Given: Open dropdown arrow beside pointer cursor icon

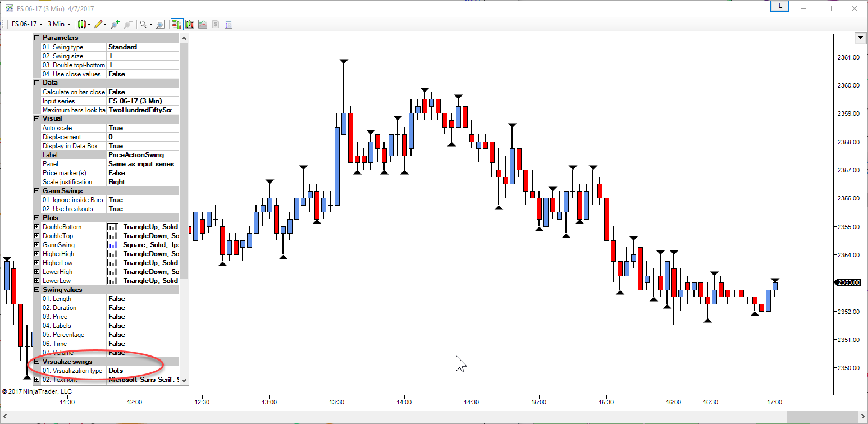Looking at the screenshot, I should pos(150,24).
